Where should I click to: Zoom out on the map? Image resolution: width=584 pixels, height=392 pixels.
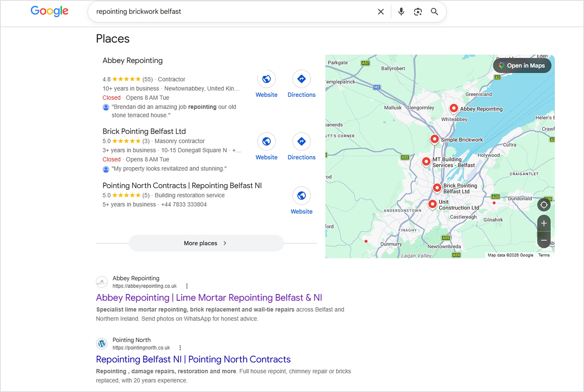(544, 240)
